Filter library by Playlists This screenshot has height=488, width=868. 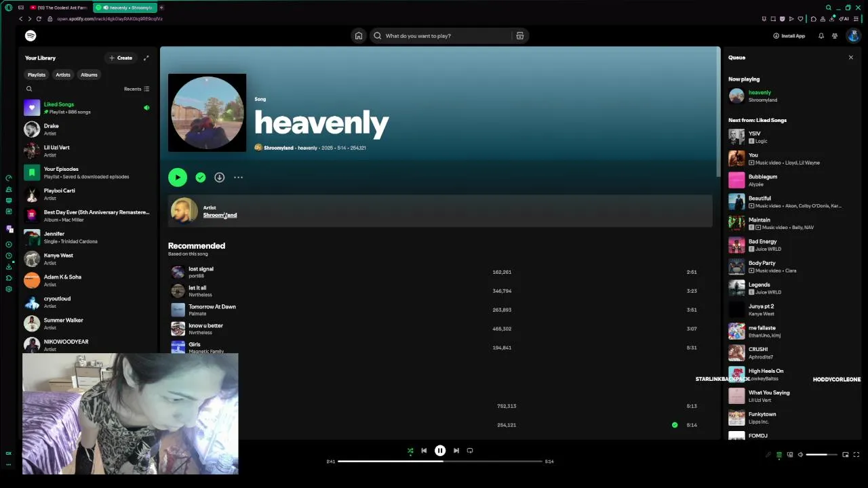[x=37, y=75]
